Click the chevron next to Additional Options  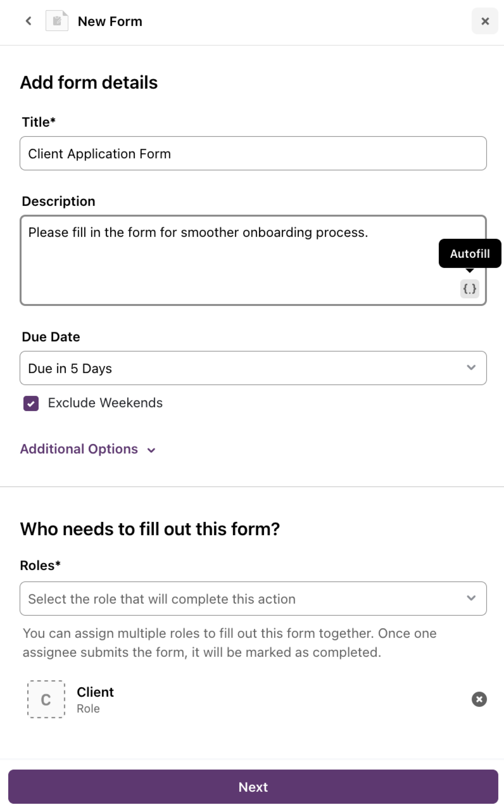click(151, 451)
